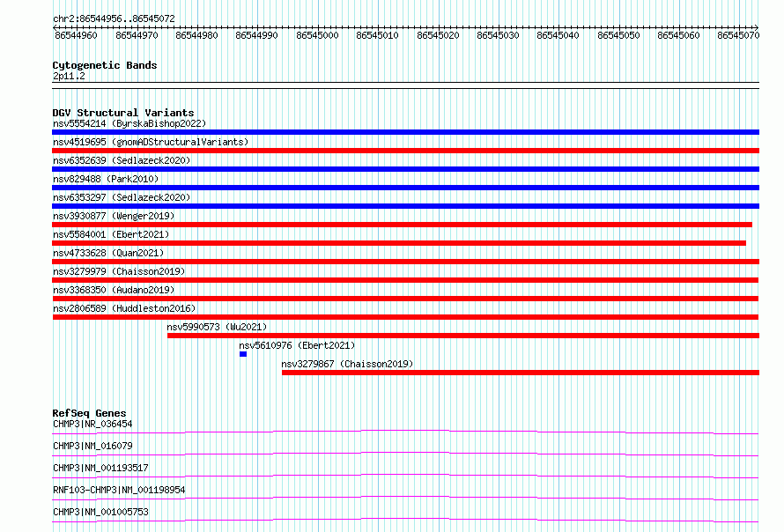The width and height of the screenshot is (784, 532).
Task: Click nsv5584001 (Ebert2021) variant label
Action: 111,234
